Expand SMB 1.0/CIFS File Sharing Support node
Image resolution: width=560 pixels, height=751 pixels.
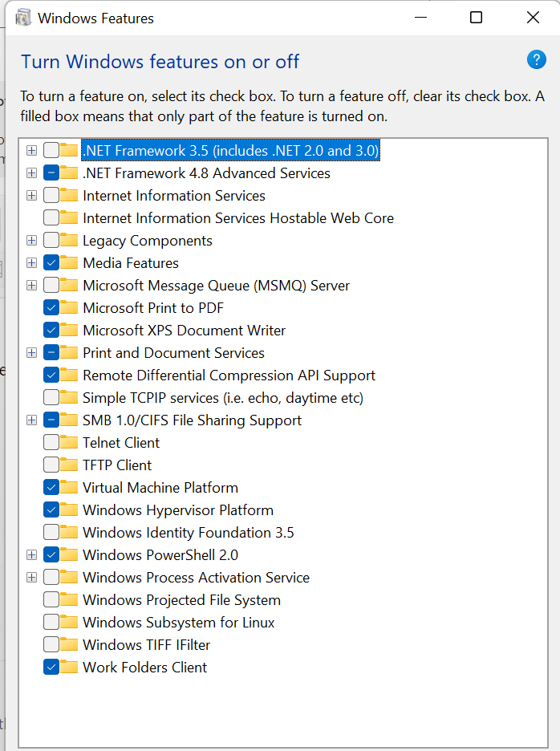tap(31, 420)
